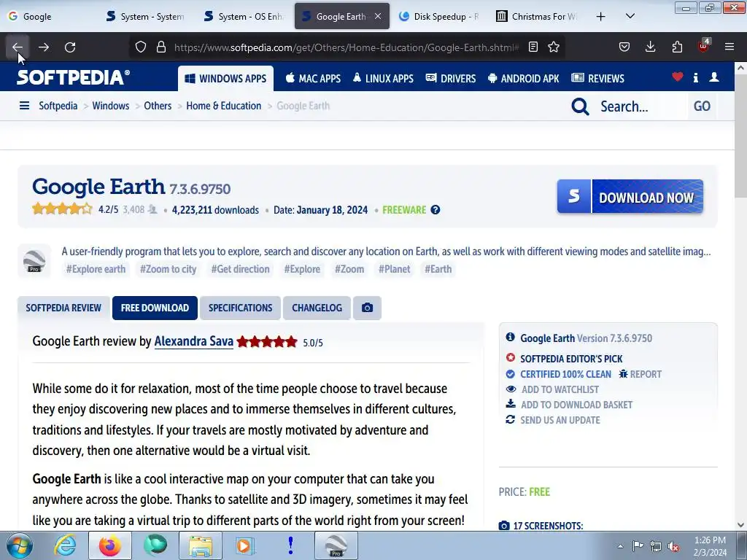Open the Firefox downloads panel
This screenshot has width=747, height=560.
pos(650,47)
